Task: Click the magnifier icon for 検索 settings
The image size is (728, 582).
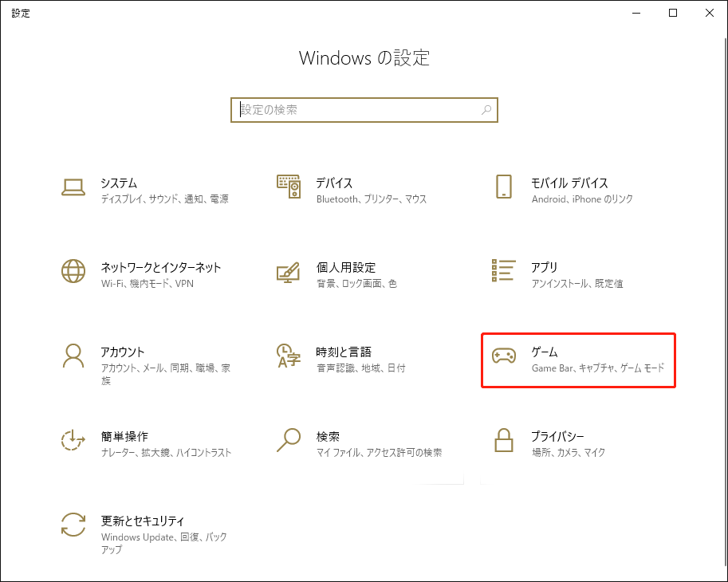Action: [x=288, y=440]
